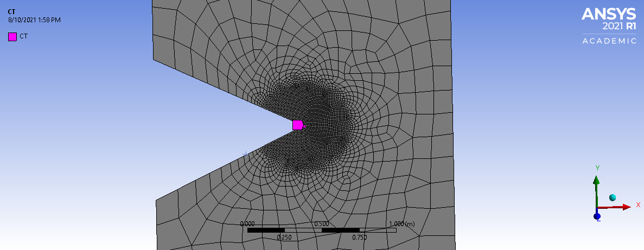Click the 0.250 scale ruler label

[x=284, y=238]
